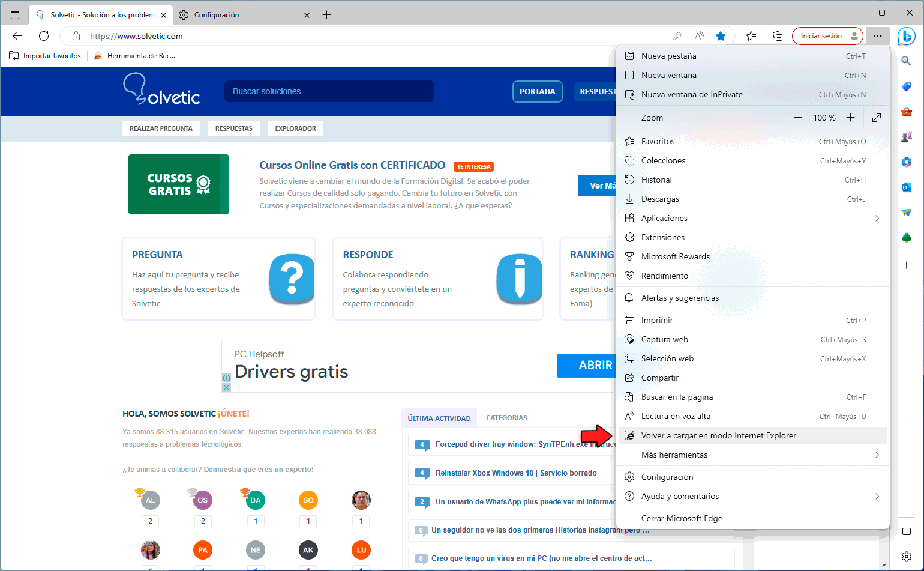
Task: Decrease zoom with the minus button
Action: click(x=797, y=118)
